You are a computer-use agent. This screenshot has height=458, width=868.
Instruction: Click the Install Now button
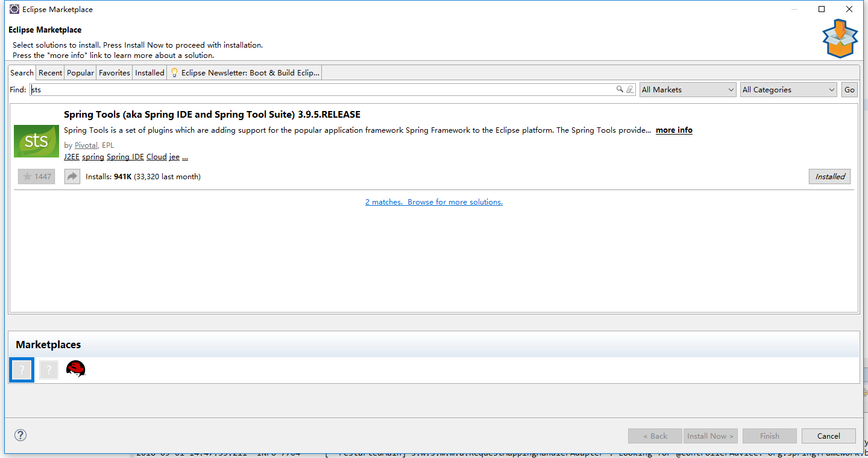(711, 436)
